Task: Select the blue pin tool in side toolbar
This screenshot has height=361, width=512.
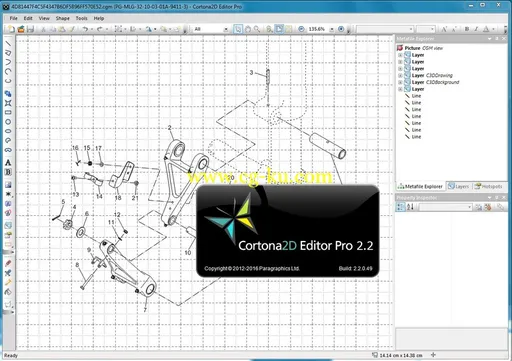Action: (x=8, y=273)
